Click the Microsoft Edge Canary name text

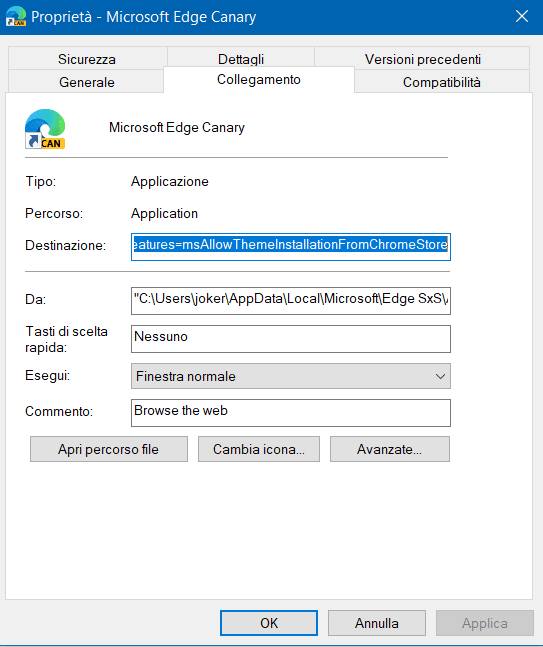[177, 128]
